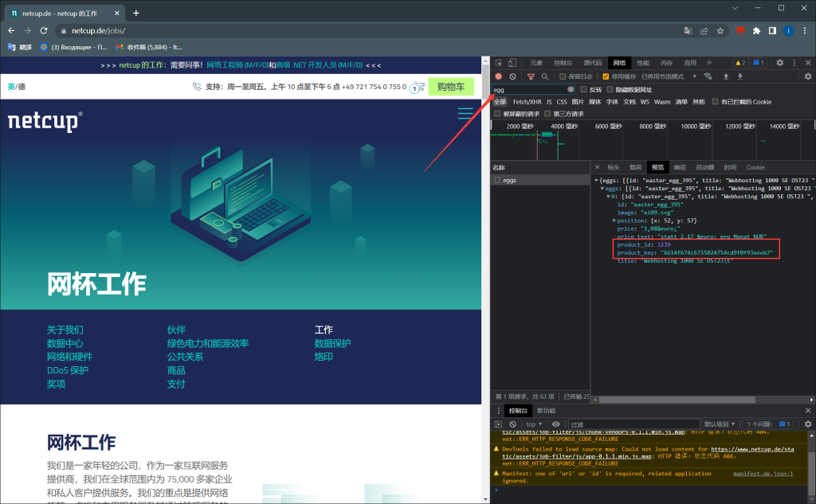This screenshot has width=816, height=504.
Task: Open network conditions wifi icon
Action: click(708, 76)
